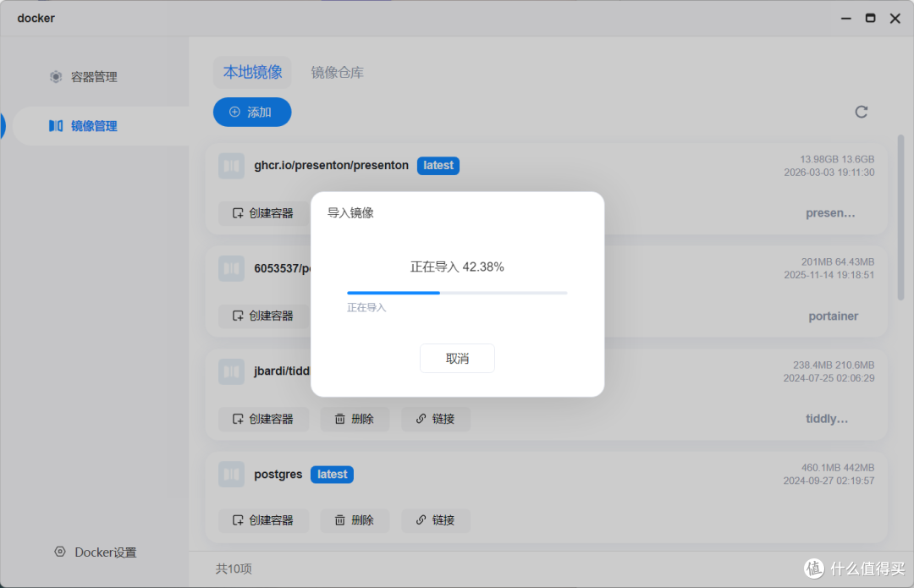Delete the postgres image
The height and width of the screenshot is (588, 914).
(355, 520)
